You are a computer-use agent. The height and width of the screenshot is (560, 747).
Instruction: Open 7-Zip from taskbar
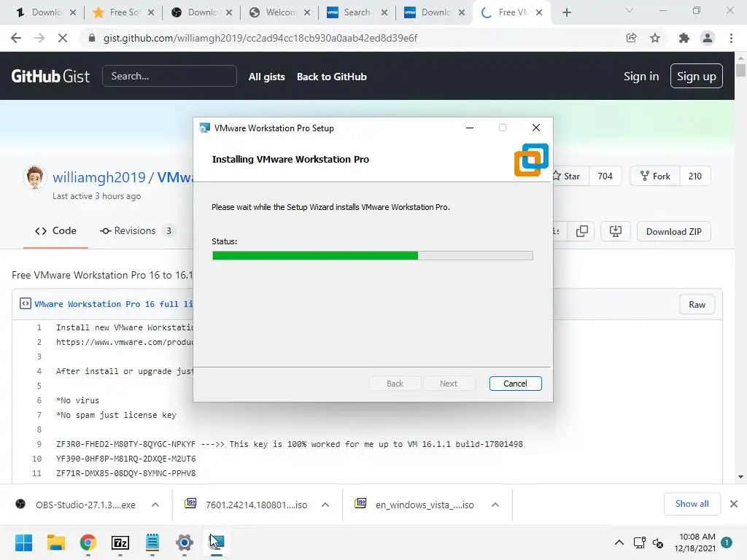coord(120,542)
